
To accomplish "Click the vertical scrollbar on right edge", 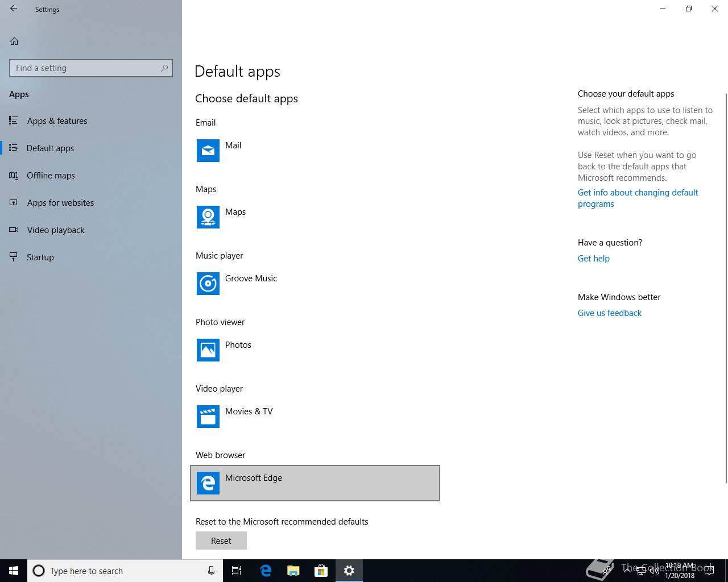I will tap(726, 287).
